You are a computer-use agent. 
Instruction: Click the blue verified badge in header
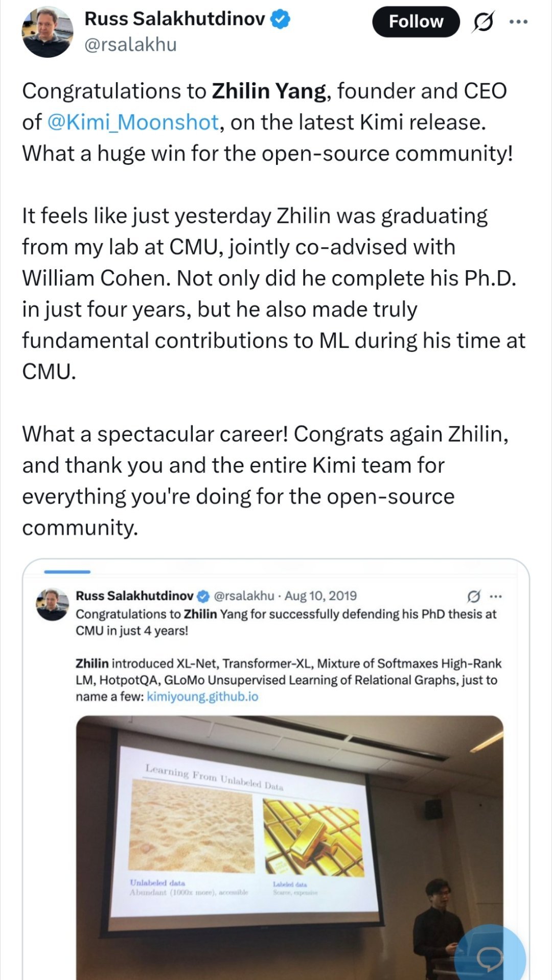(281, 19)
